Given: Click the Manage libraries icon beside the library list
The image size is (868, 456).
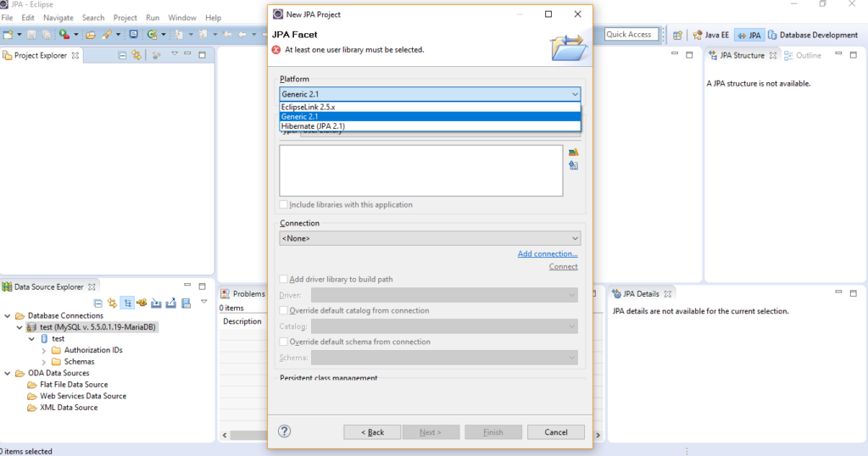Looking at the screenshot, I should (573, 152).
